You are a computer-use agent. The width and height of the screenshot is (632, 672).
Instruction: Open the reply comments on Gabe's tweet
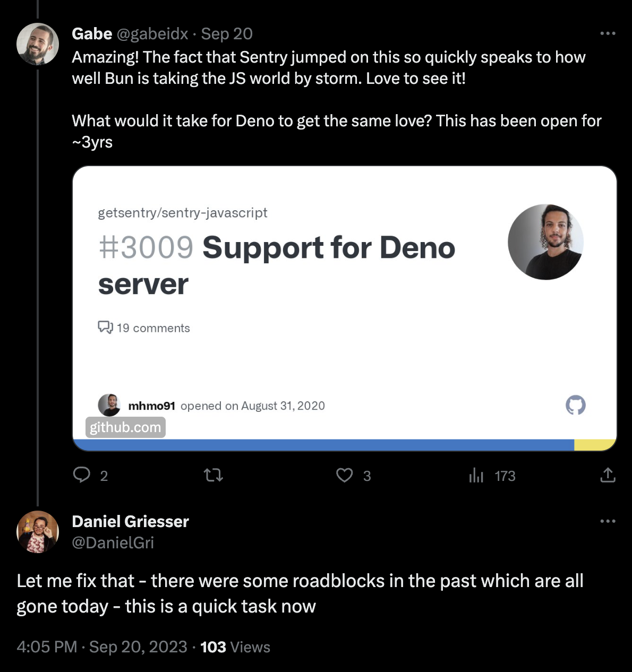(83, 476)
